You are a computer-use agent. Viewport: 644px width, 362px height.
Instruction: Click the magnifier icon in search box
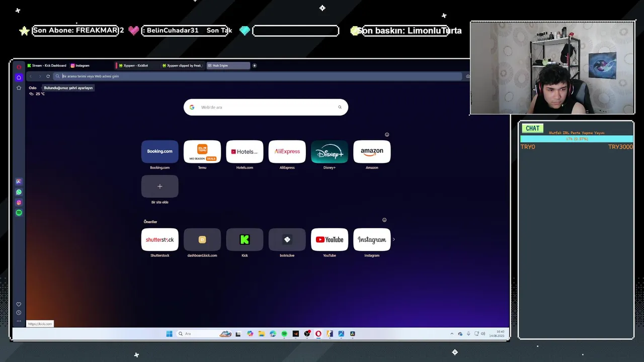pyautogui.click(x=340, y=107)
